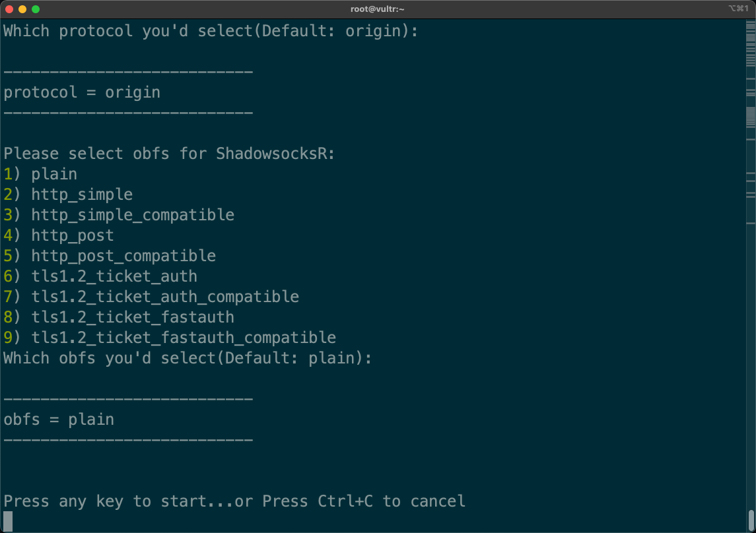Click the yellow minimize window button

pos(22,9)
